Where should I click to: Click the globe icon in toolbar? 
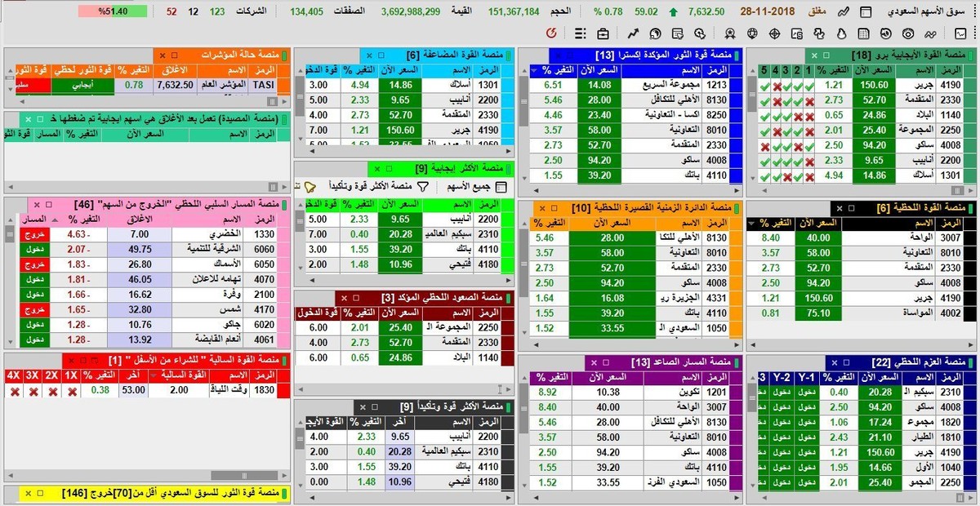(x=751, y=33)
